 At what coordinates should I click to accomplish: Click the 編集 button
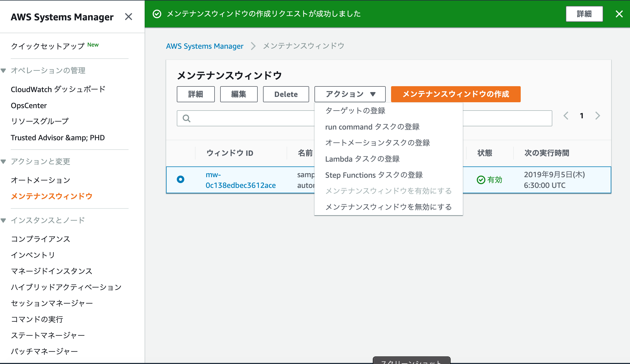click(x=239, y=94)
